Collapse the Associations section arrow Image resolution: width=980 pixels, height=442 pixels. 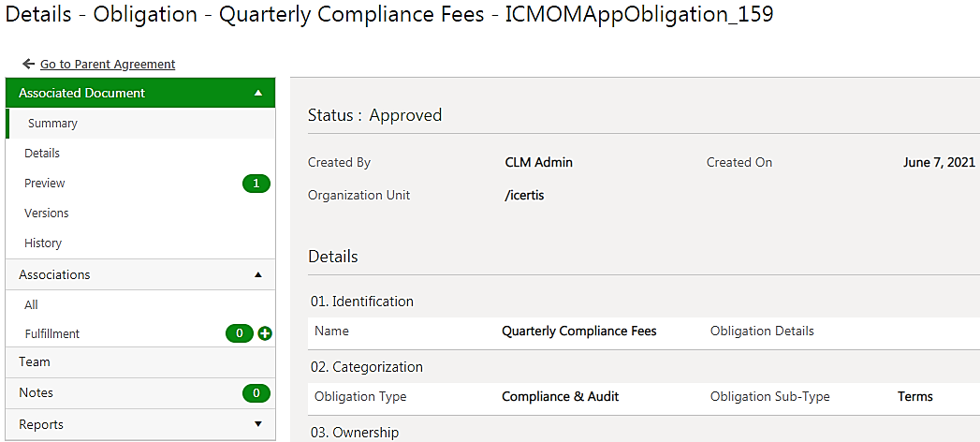coord(258,275)
